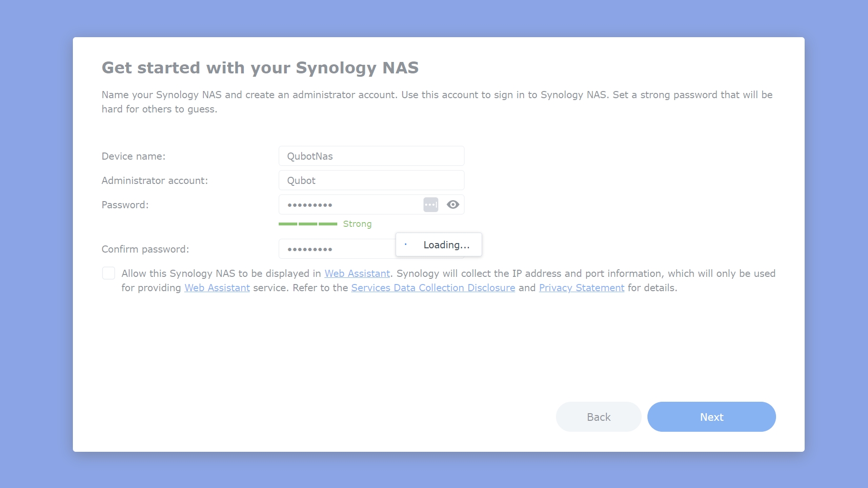This screenshot has width=868, height=488.
Task: Click the "Strong" strength label
Action: pos(357,224)
